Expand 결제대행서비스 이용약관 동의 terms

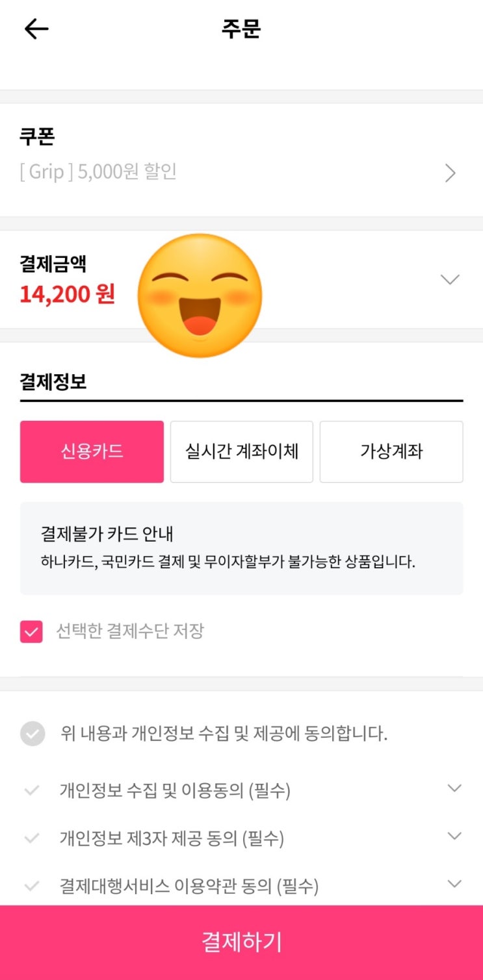[454, 884]
